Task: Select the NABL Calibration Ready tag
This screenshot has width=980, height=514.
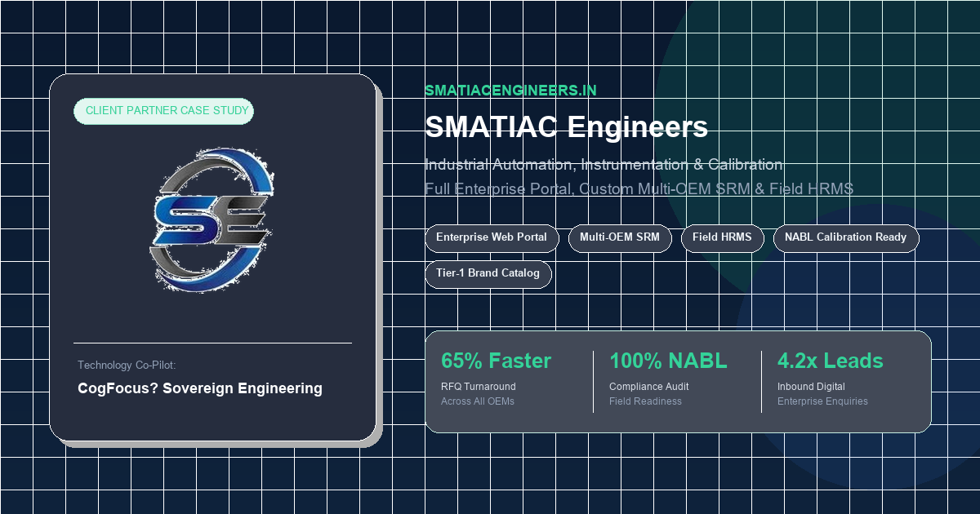Action: [x=846, y=238]
